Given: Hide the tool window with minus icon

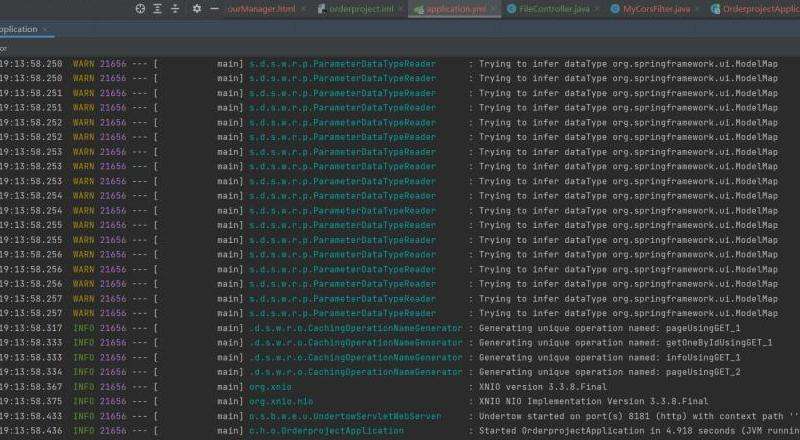Looking at the screenshot, I should [214, 9].
